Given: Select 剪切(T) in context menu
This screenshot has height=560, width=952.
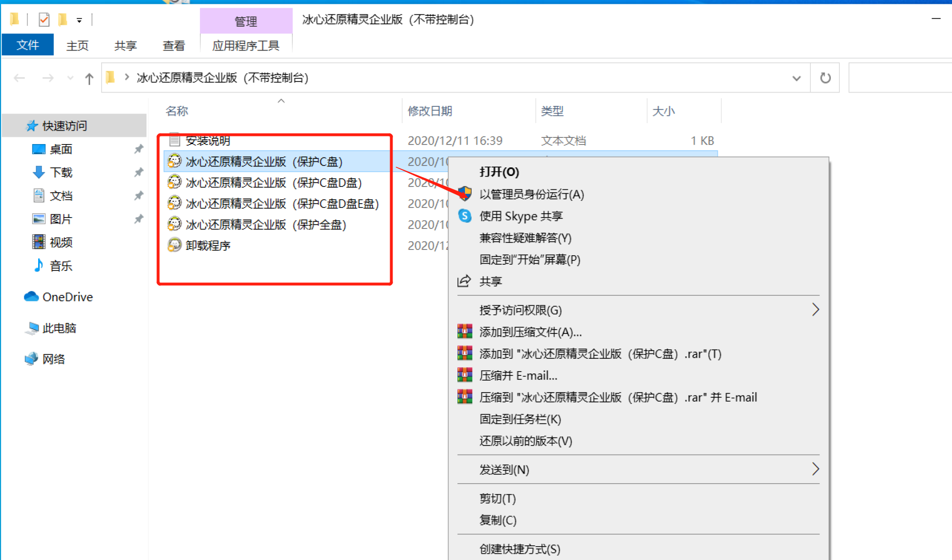Looking at the screenshot, I should [497, 498].
